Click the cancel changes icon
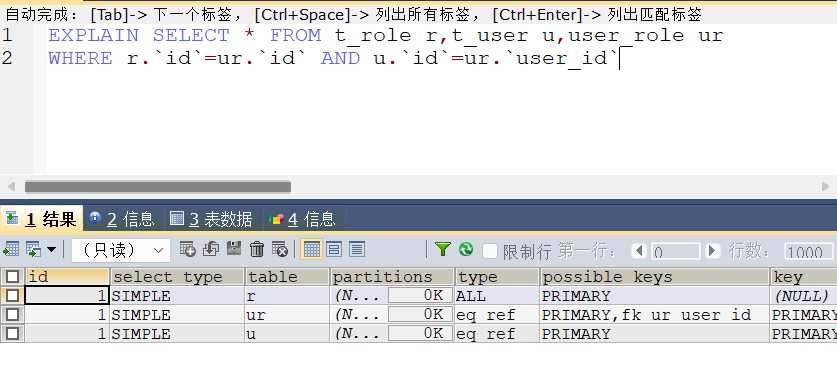Image resolution: width=837 pixels, height=387 pixels. (280, 249)
